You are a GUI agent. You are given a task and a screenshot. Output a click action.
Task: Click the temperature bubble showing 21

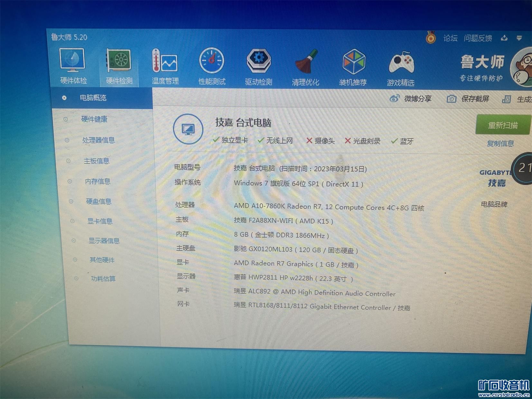(523, 168)
